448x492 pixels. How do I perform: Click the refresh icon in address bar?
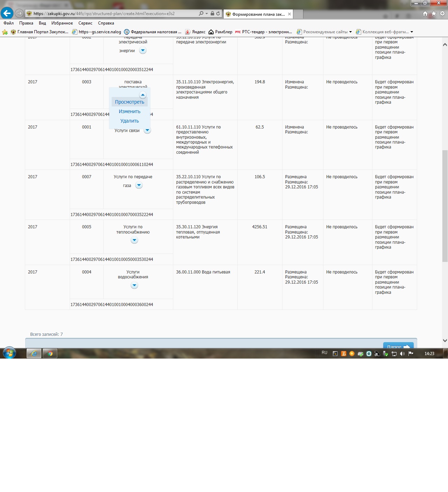click(x=218, y=14)
